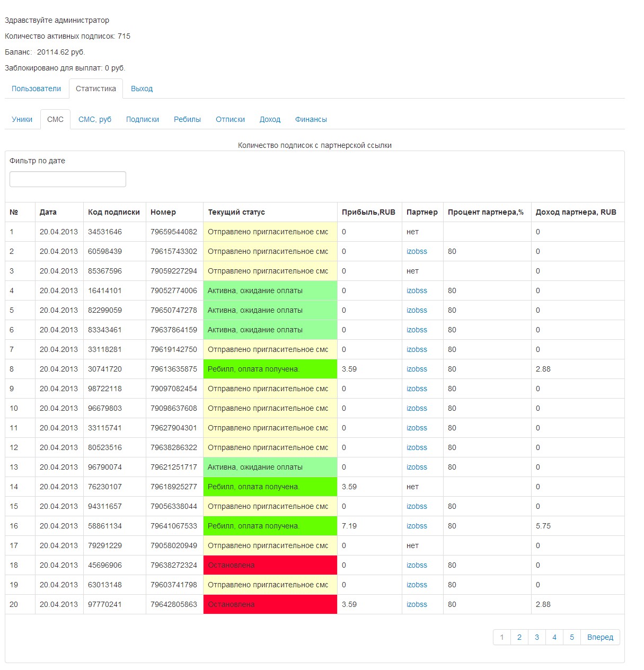Click phone number 79642805863
Image resolution: width=644 pixels, height=670 pixels.
[x=174, y=604]
